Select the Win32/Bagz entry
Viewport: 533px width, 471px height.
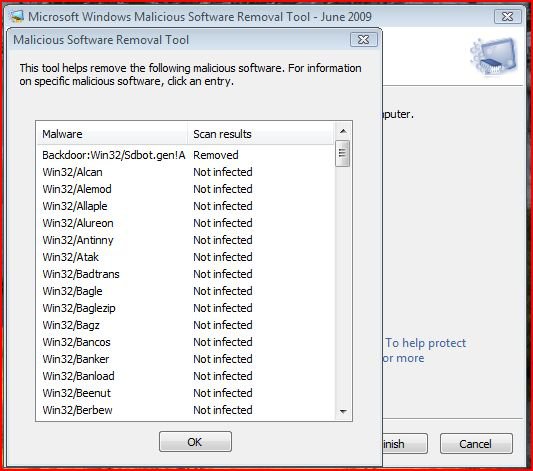pyautogui.click(x=185, y=325)
